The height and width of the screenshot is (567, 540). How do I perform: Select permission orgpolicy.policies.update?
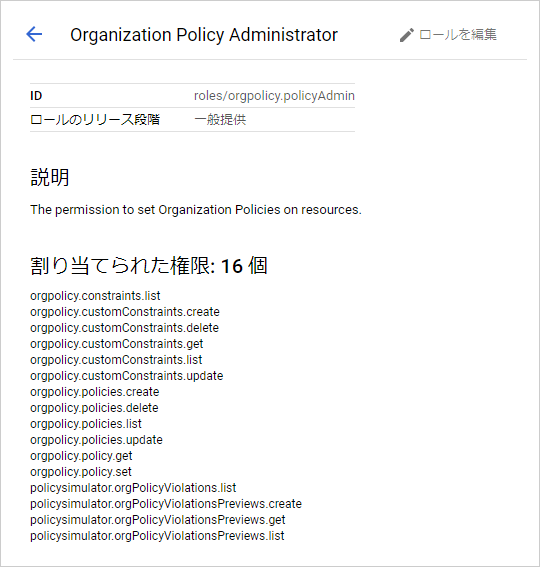pos(97,440)
